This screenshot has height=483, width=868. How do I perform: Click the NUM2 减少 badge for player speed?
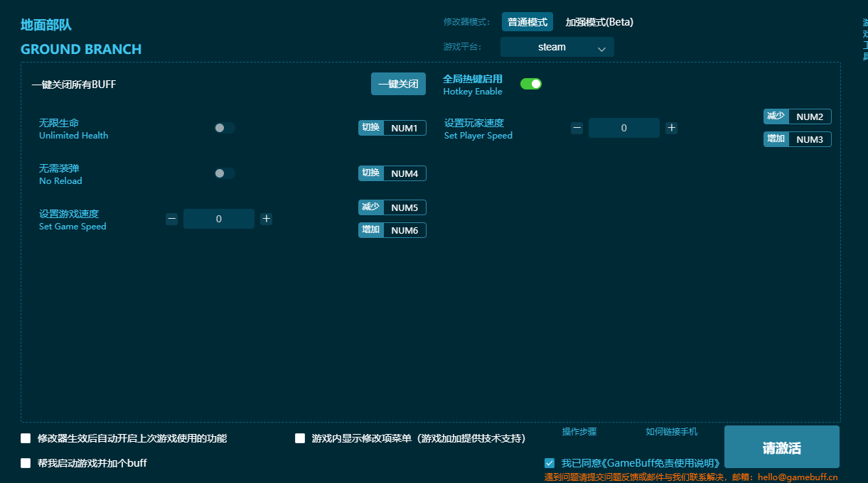coord(797,116)
